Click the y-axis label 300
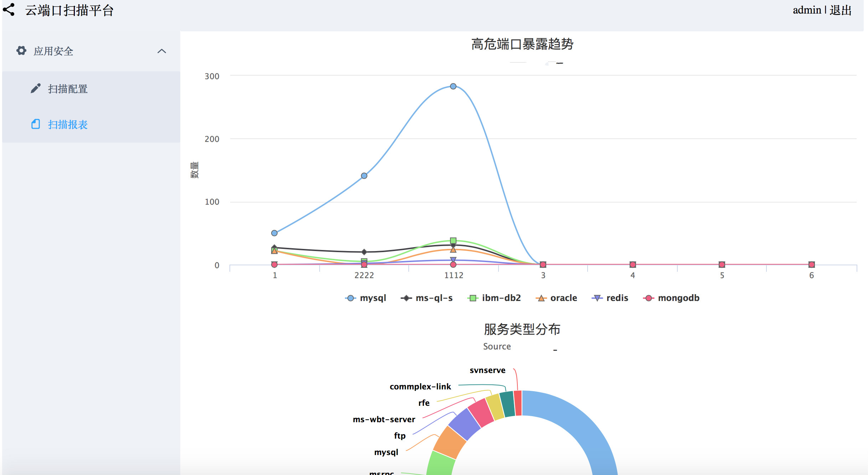 212,76
